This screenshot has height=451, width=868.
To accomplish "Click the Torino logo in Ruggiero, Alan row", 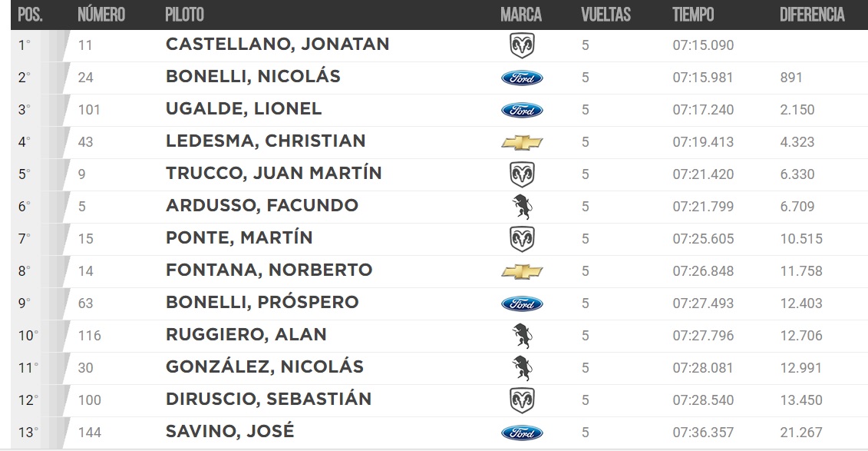I will (522, 336).
